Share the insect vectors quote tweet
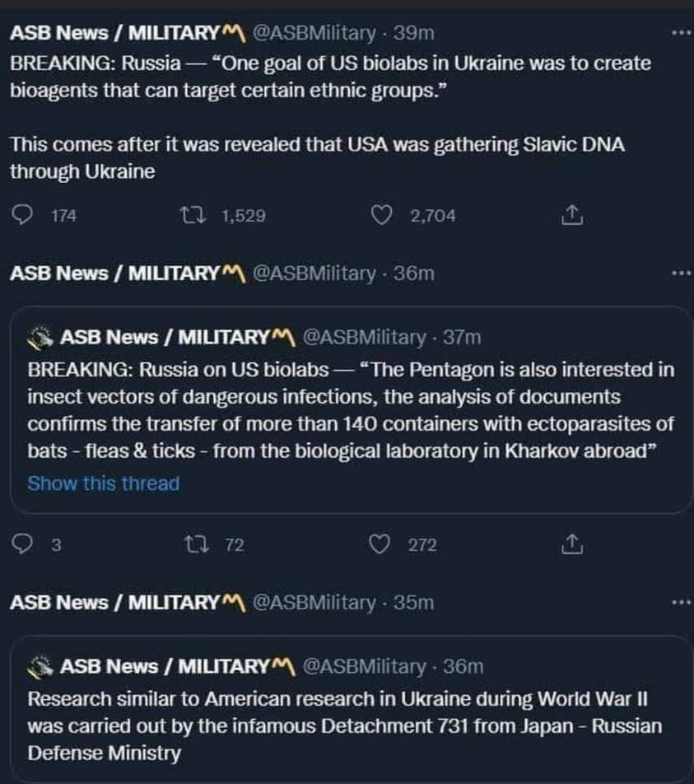This screenshot has width=694, height=784. pos(572,544)
